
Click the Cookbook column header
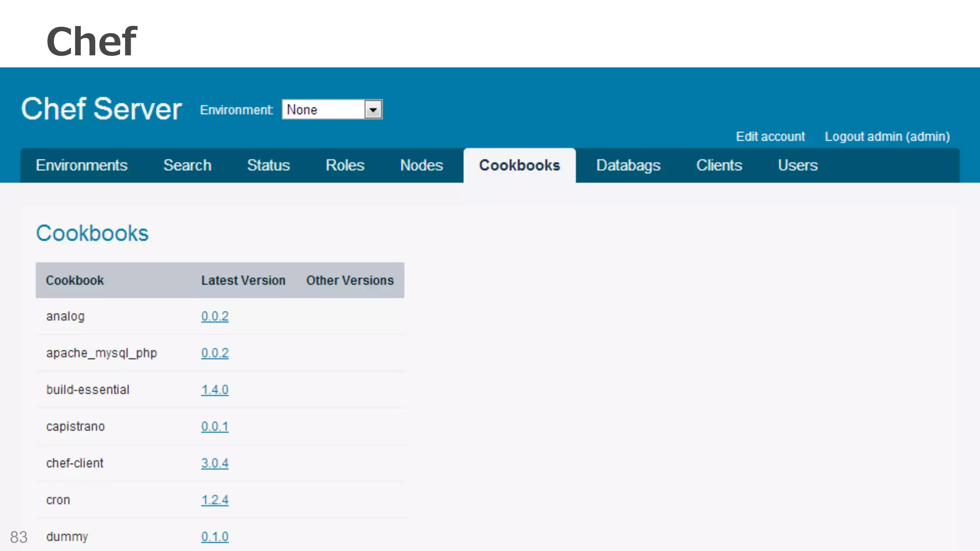pyautogui.click(x=75, y=280)
